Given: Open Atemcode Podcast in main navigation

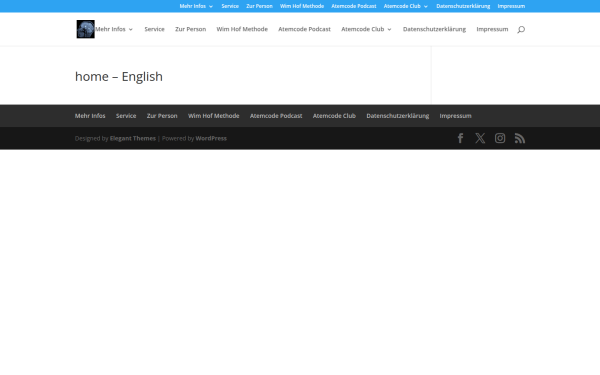Looking at the screenshot, I should [x=304, y=29].
